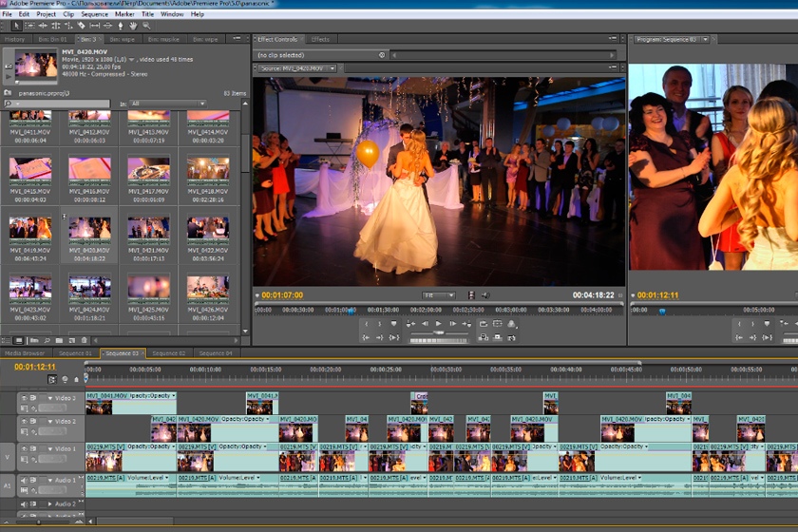The width and height of the screenshot is (798, 532).
Task: Choose the Zoom magnifier tool
Action: pyautogui.click(x=145, y=26)
